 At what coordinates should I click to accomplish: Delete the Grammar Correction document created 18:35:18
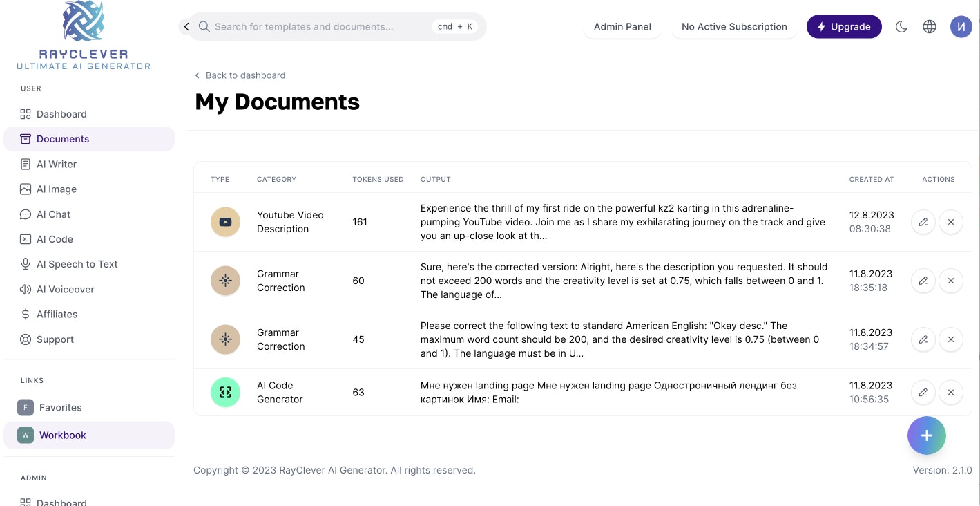coord(951,281)
